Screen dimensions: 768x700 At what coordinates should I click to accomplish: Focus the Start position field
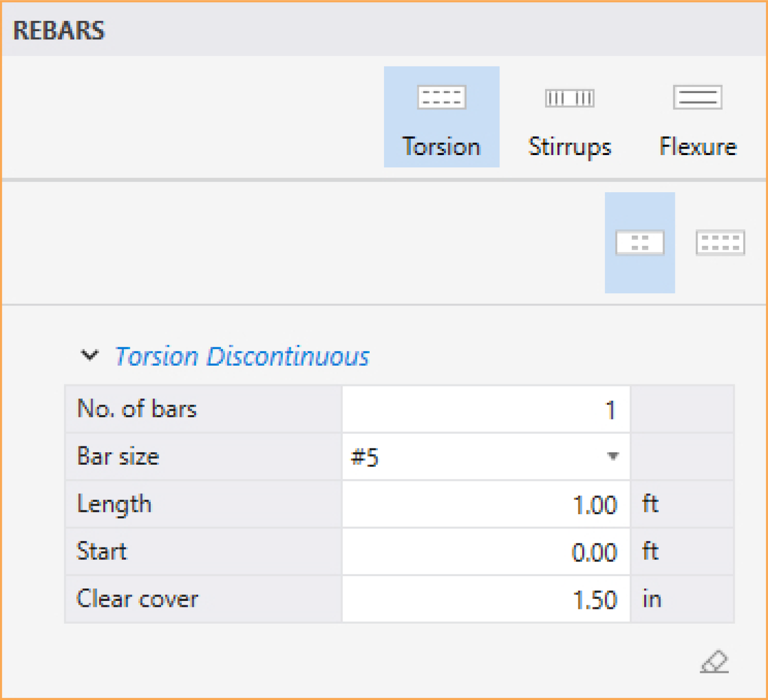point(486,552)
